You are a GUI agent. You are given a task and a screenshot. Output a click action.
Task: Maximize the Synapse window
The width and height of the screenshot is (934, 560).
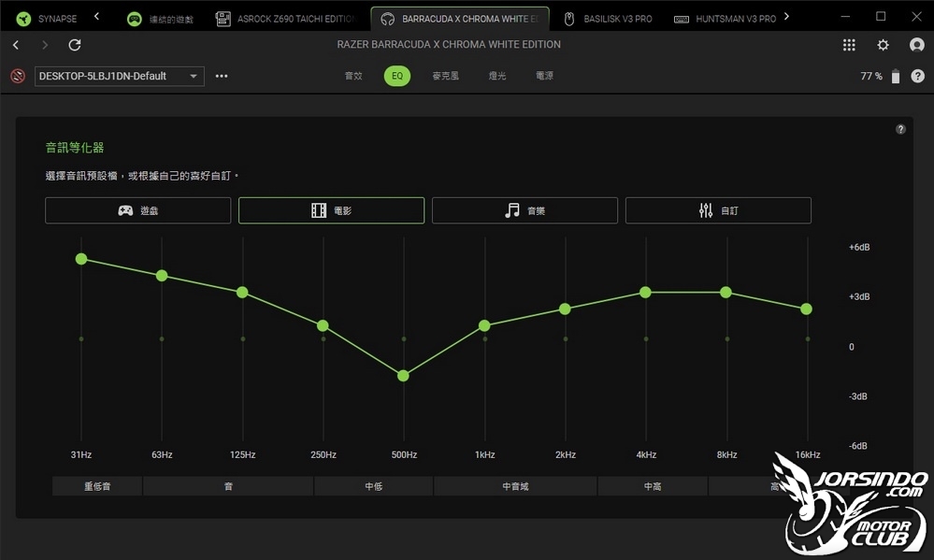(881, 17)
